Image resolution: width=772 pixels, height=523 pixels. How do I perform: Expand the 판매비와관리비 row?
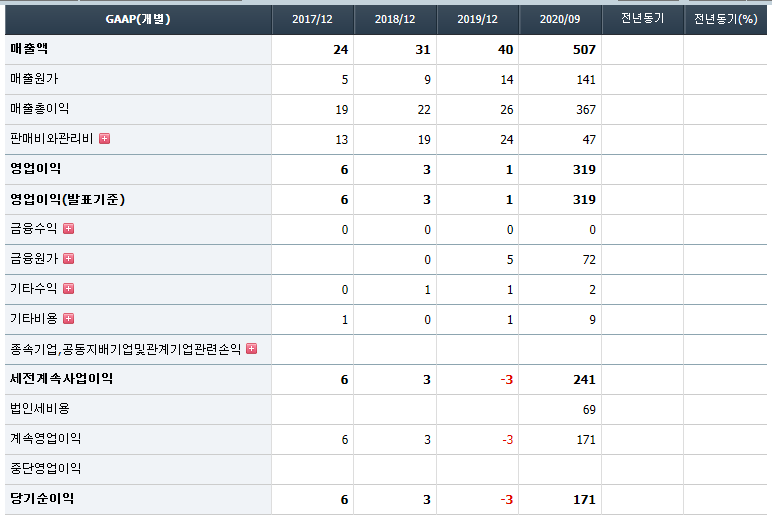click(x=104, y=139)
